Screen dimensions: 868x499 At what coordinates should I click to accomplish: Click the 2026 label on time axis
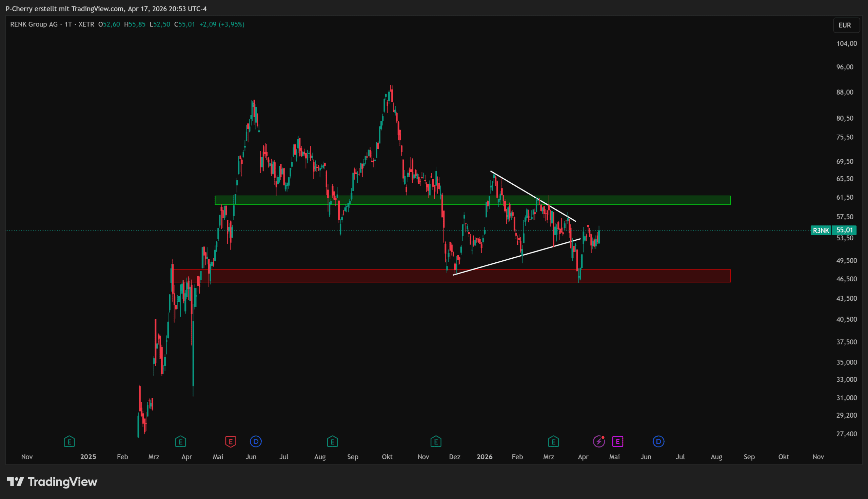pos(484,457)
